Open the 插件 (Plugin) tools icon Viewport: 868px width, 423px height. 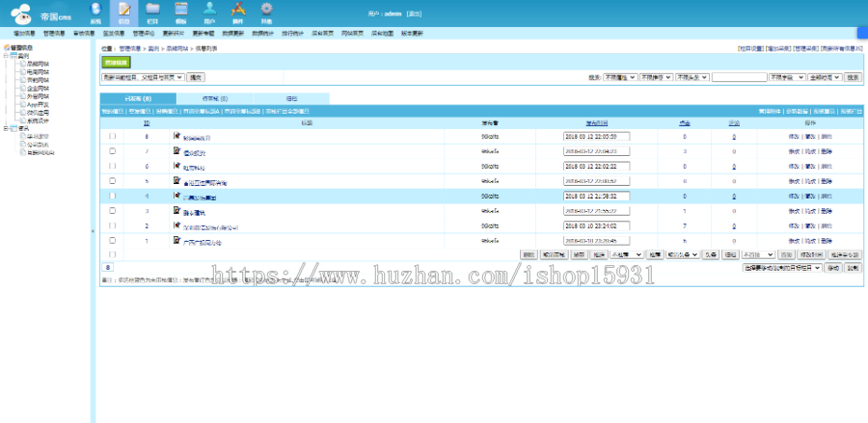click(238, 11)
